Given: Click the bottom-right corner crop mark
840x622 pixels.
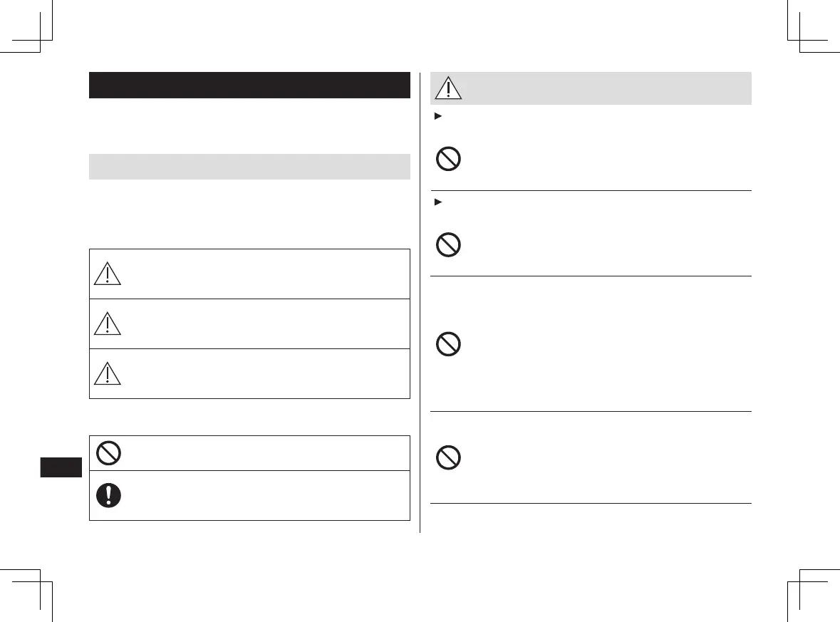Looking at the screenshot, I should 813,595.
